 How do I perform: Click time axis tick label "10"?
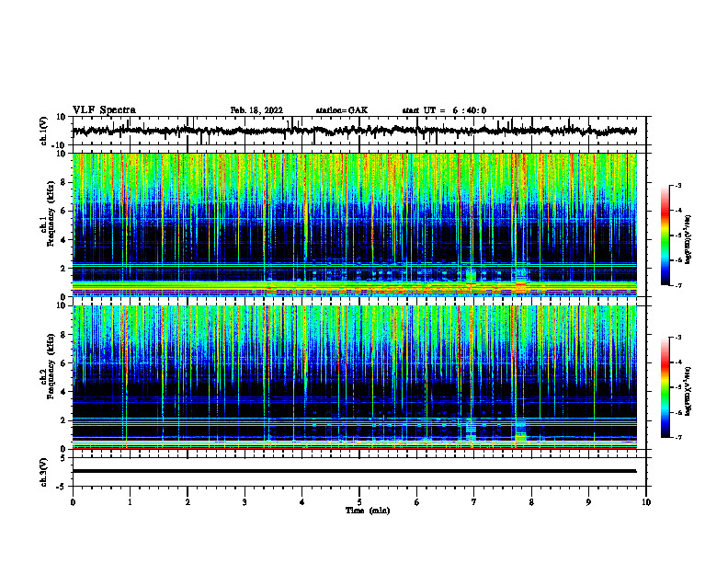click(646, 502)
